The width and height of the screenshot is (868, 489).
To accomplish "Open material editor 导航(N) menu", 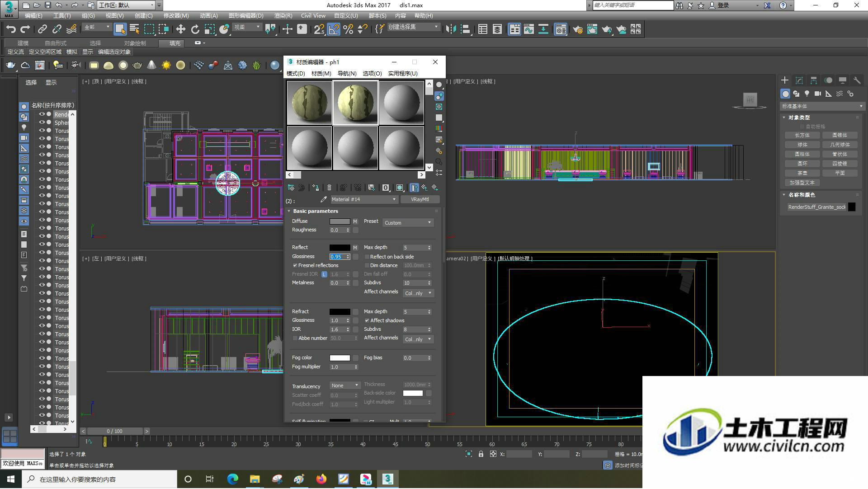I will click(347, 74).
